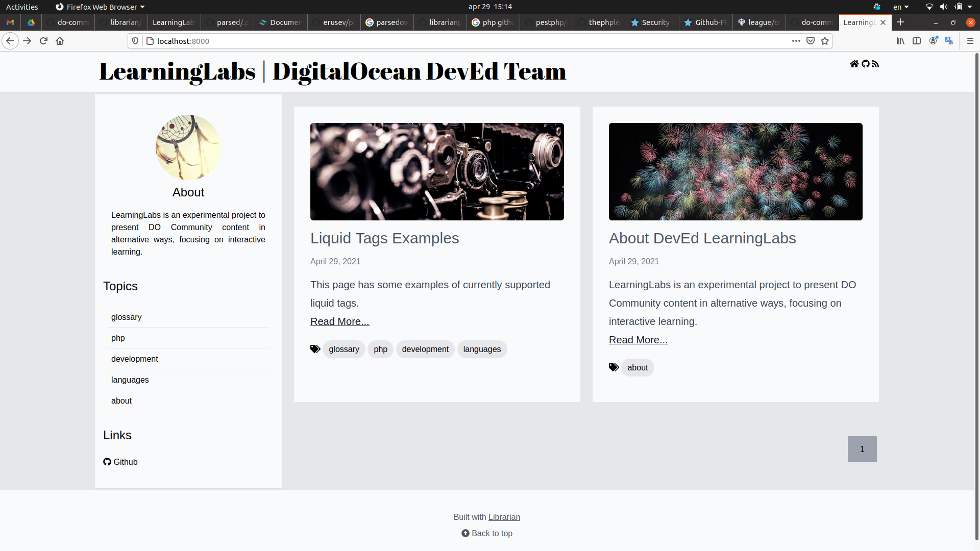Open the GitHub icon in site header

pyautogui.click(x=865, y=64)
